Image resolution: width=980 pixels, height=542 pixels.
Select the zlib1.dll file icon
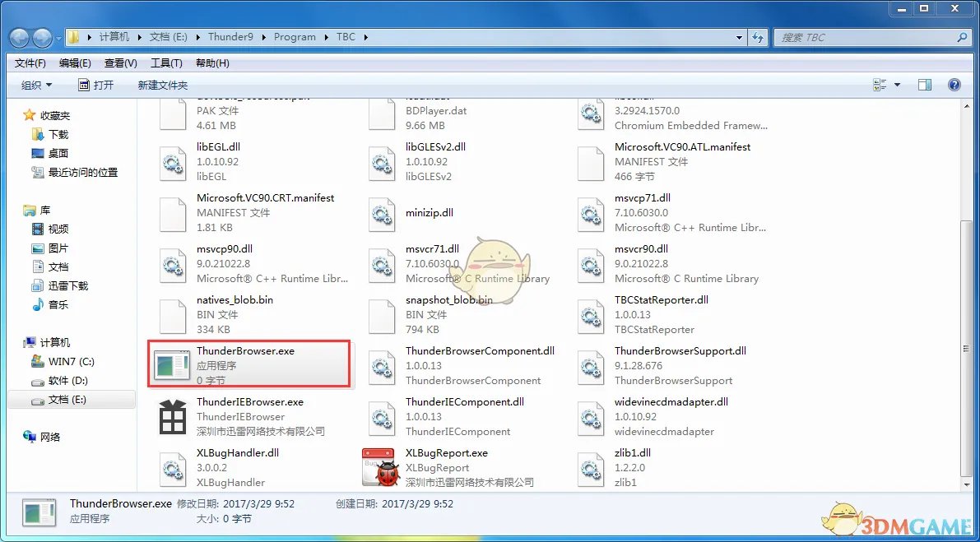[x=590, y=467]
